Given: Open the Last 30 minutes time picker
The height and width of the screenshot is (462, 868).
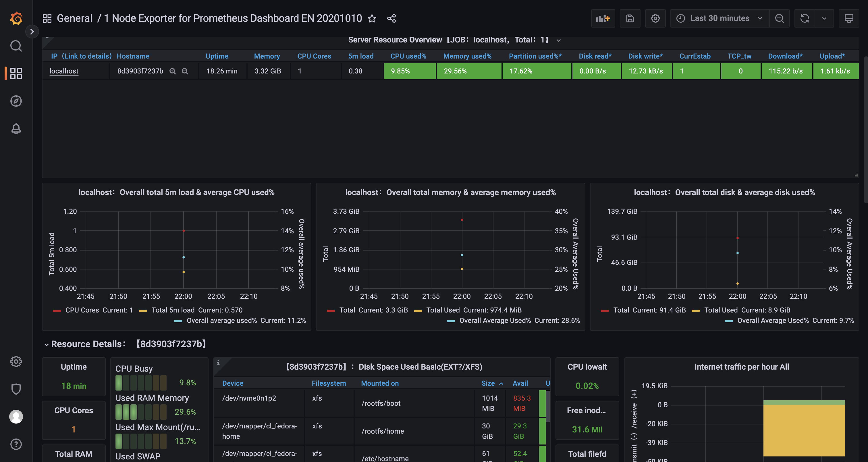Looking at the screenshot, I should point(720,18).
